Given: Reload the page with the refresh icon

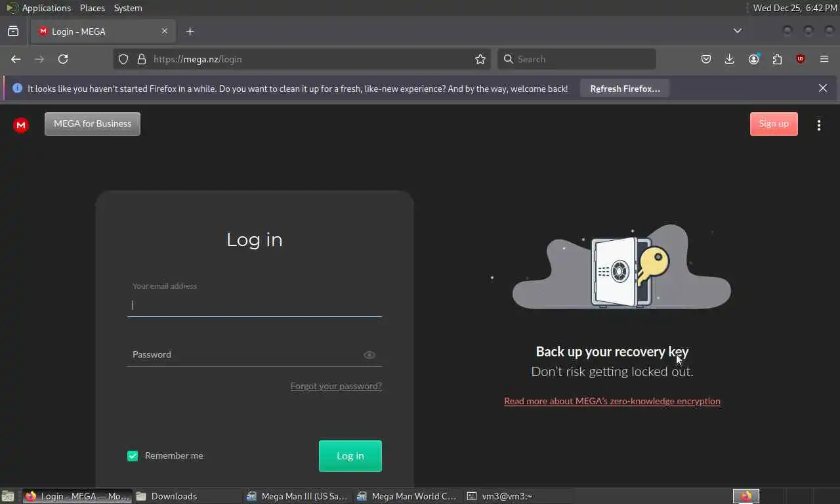Looking at the screenshot, I should [x=63, y=59].
